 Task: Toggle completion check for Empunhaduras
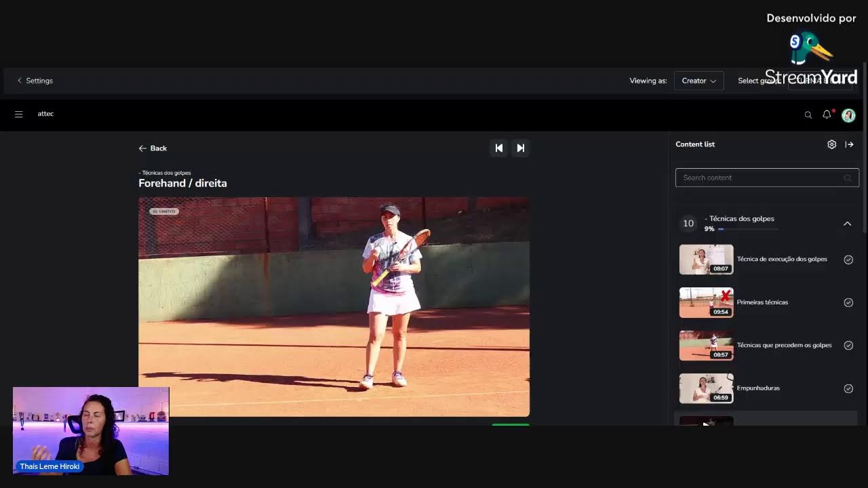[x=848, y=388]
